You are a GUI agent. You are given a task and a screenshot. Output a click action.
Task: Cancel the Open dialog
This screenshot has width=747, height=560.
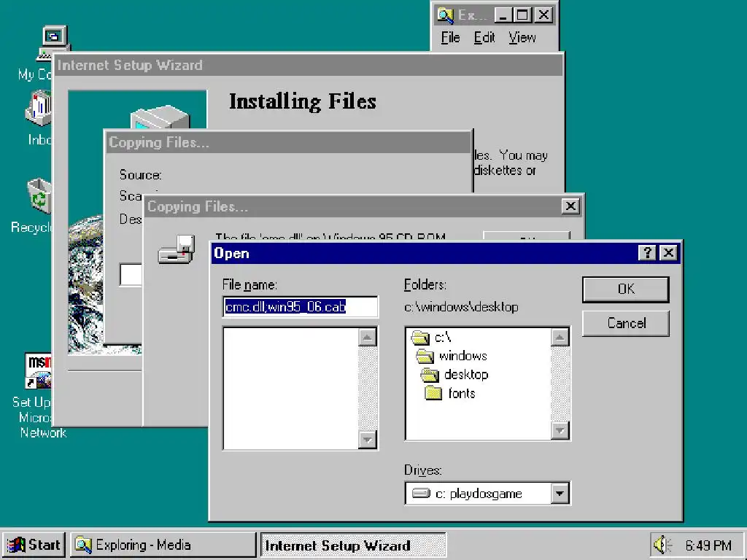click(x=625, y=323)
